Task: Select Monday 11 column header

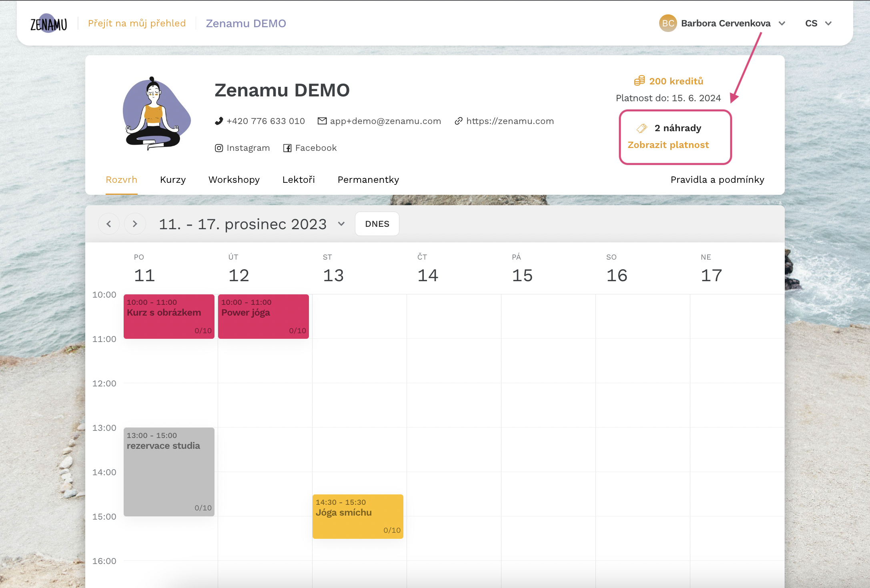Action: click(144, 269)
